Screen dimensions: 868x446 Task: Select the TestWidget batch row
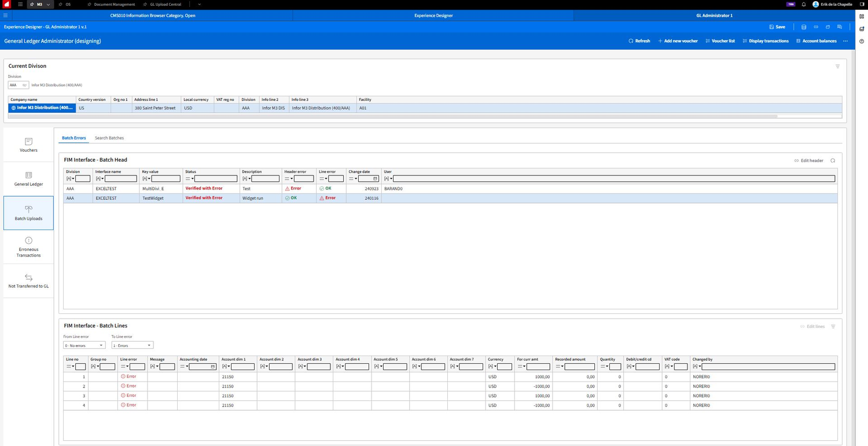(x=450, y=198)
